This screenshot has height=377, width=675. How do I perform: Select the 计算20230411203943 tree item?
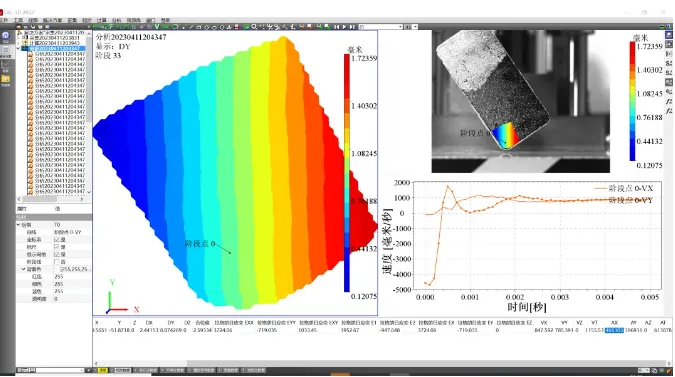54,43
